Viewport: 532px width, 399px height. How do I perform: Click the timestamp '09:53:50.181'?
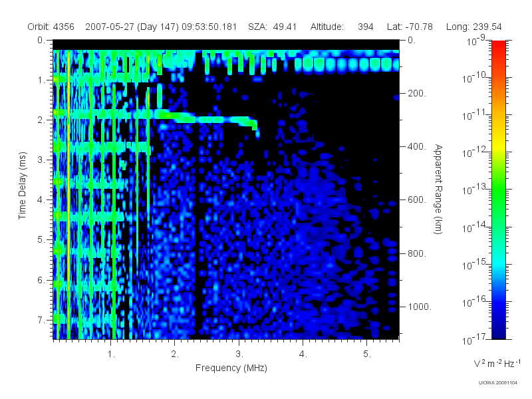(x=209, y=27)
